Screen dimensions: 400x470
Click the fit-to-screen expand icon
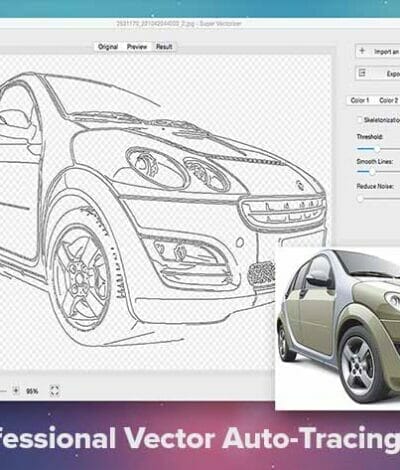(54, 390)
